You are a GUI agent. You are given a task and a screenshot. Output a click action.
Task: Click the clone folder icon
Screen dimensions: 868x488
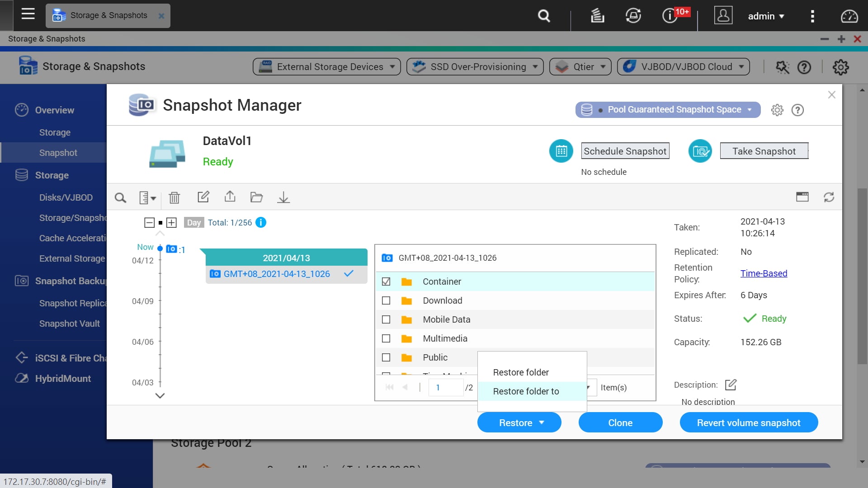click(x=256, y=197)
